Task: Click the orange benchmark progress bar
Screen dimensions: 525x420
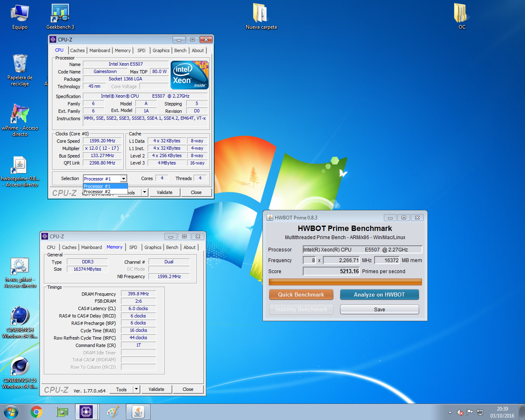Action: click(x=345, y=282)
